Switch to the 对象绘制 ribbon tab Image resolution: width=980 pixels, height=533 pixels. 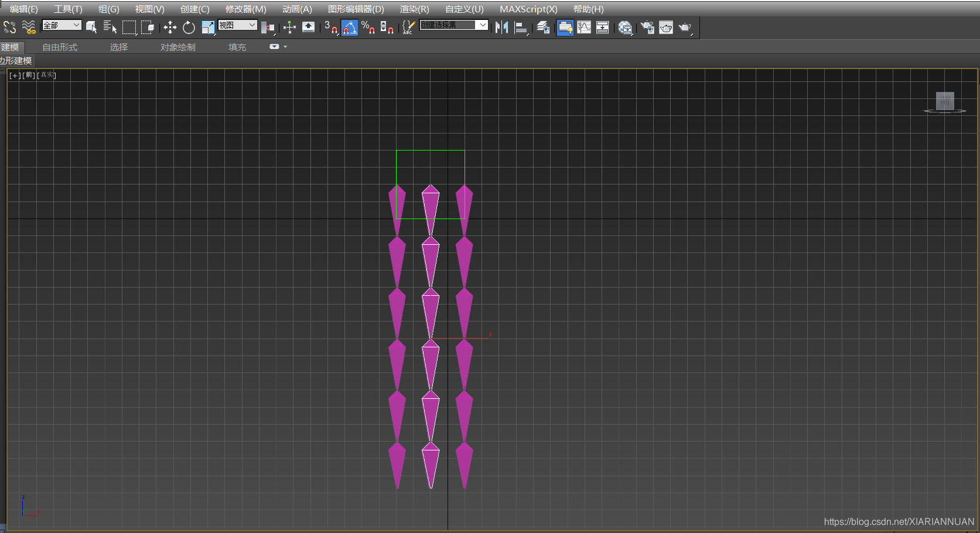pos(178,47)
